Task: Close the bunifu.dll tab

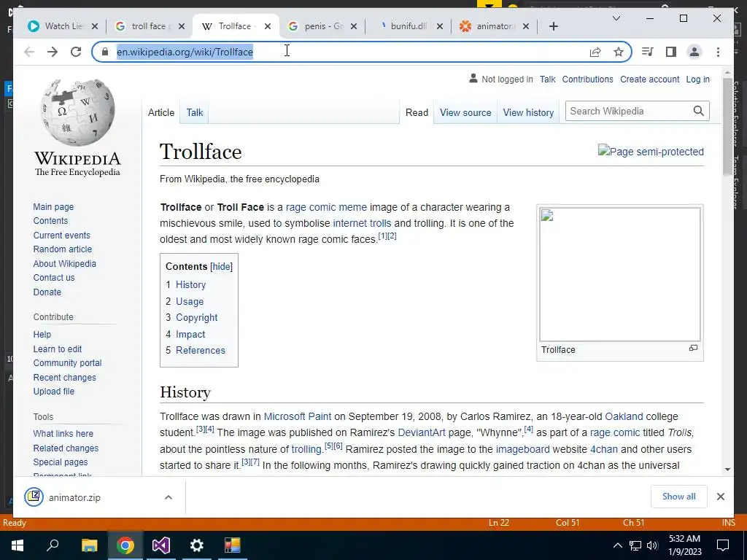Action: (x=440, y=26)
